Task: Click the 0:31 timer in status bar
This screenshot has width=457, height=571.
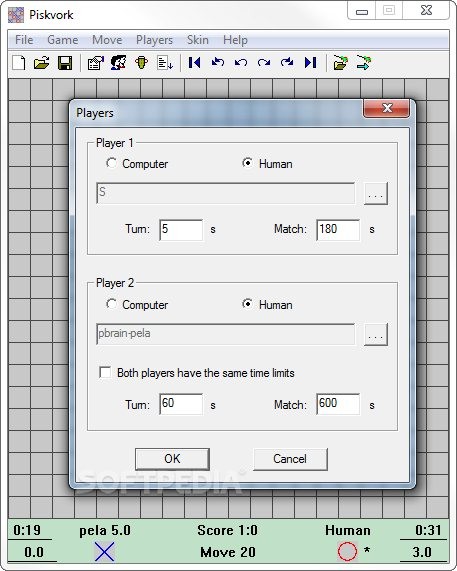Action: pos(428,530)
